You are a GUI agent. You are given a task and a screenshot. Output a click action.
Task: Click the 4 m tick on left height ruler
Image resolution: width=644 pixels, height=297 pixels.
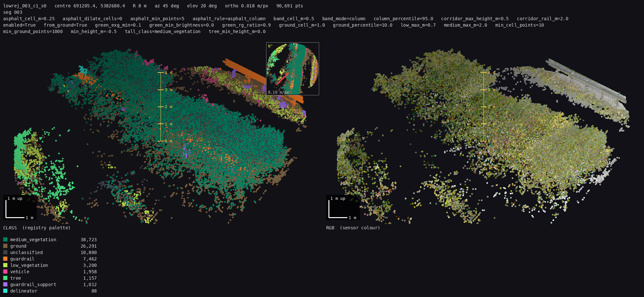[x=165, y=73]
